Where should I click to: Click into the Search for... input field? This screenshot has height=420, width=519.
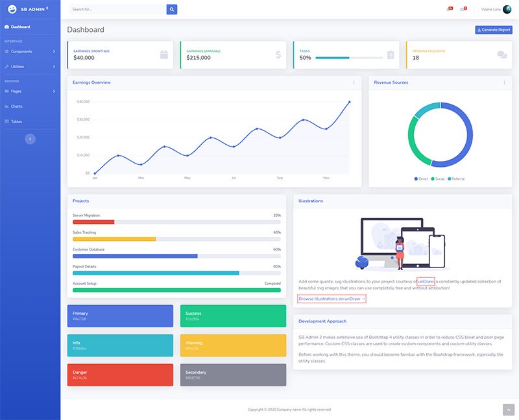117,10
